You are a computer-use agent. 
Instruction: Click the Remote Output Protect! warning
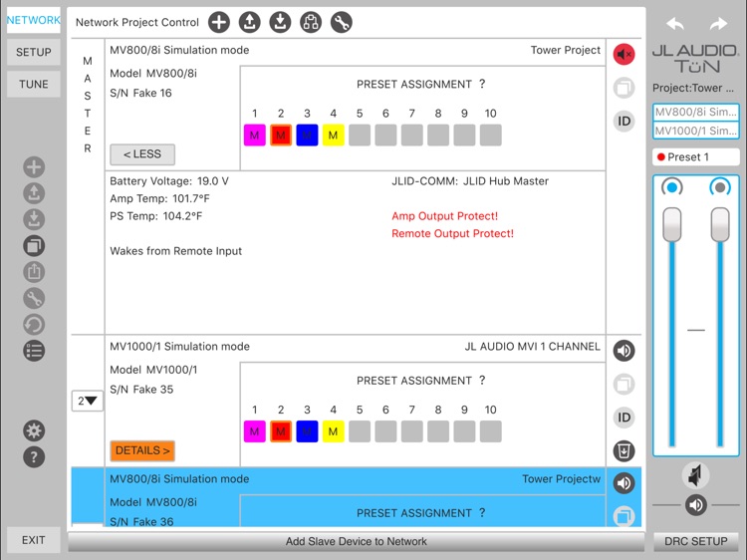(x=452, y=233)
